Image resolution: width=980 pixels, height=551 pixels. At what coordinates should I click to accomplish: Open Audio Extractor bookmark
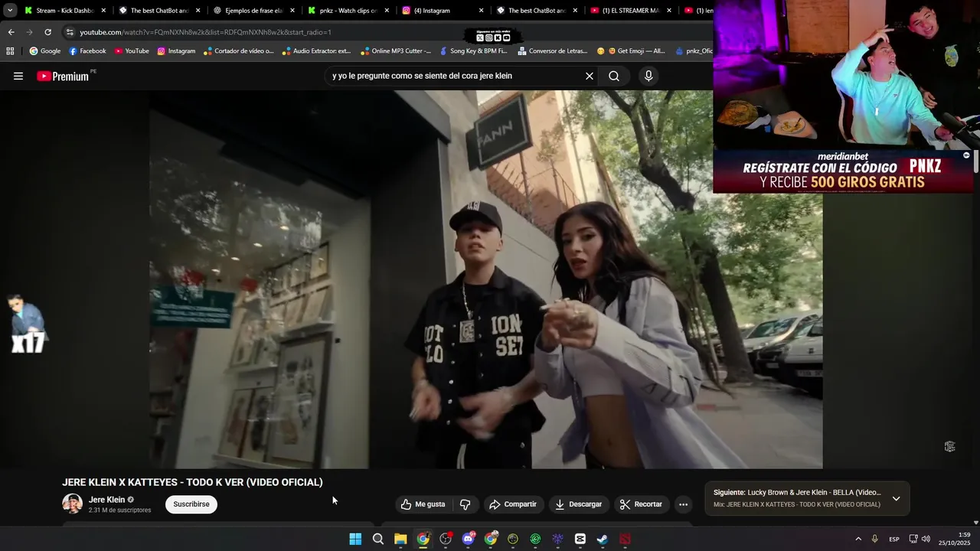point(316,51)
